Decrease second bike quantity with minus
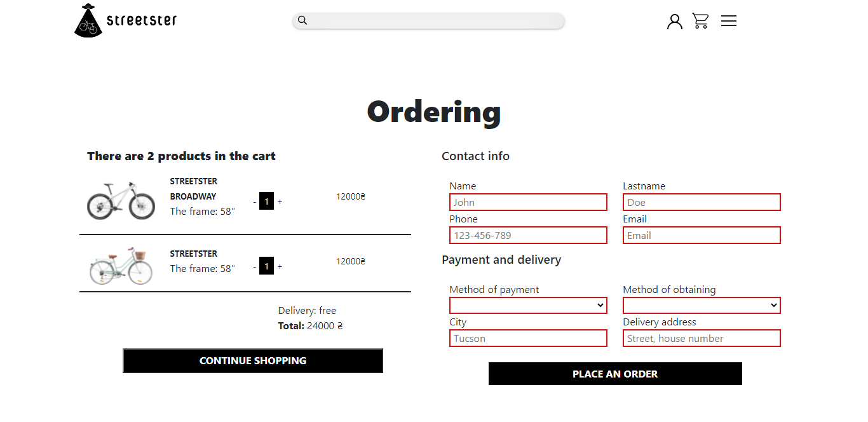The height and width of the screenshot is (422, 868). tap(255, 267)
